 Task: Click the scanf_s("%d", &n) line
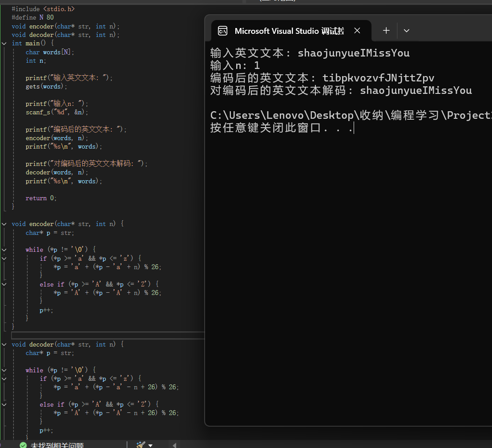tap(57, 112)
